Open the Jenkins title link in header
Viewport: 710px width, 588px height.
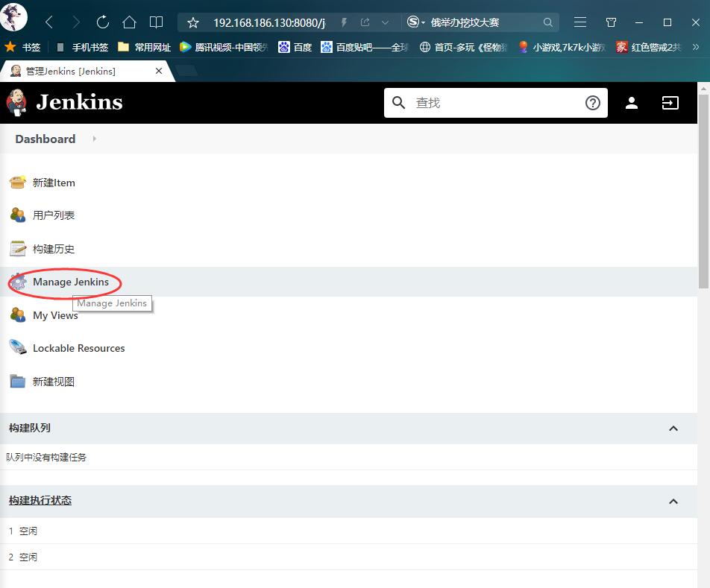pos(79,102)
